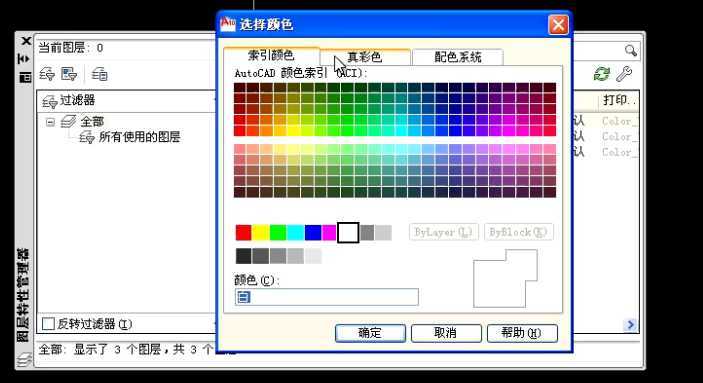
Task: Switch to the 配色系统 tab
Action: tap(457, 57)
